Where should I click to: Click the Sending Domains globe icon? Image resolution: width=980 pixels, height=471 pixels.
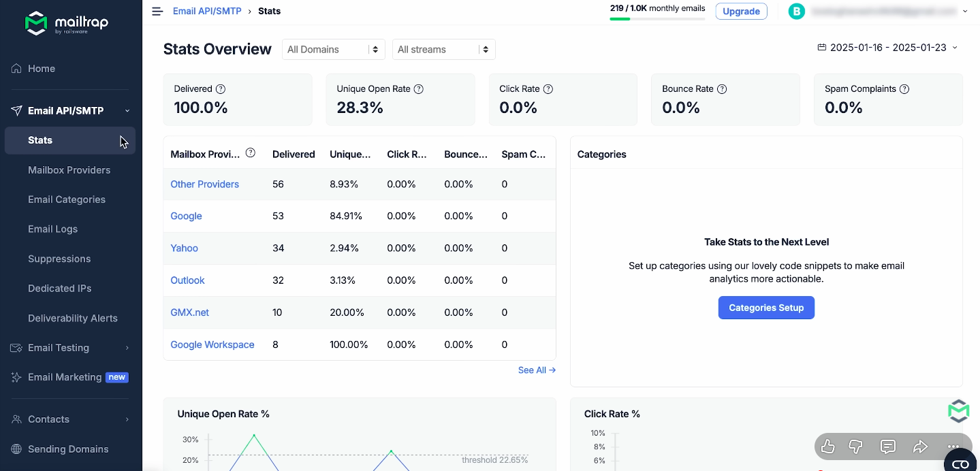[x=16, y=449]
